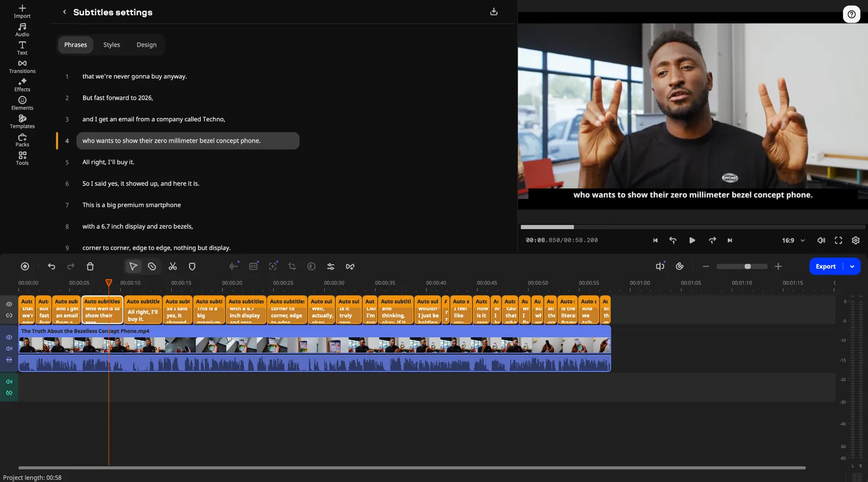Click the record button in timeline toolbar

tap(25, 267)
